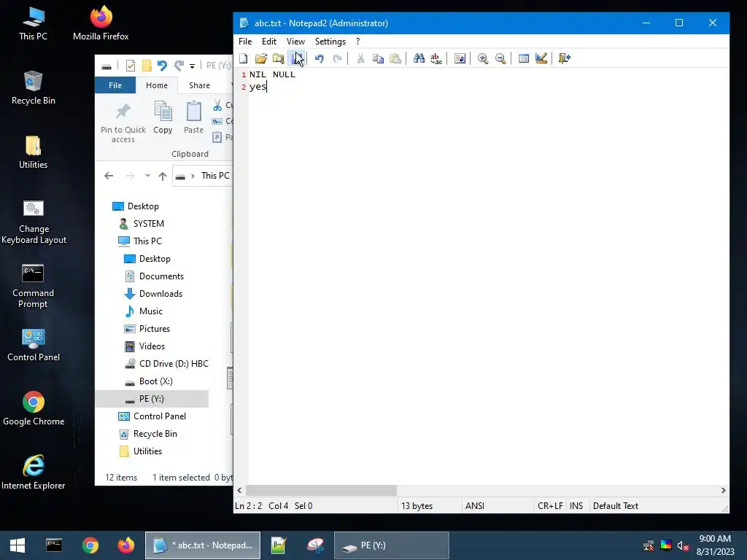747x560 pixels.
Task: Click the Copy button in Explorer ribbon
Action: point(163,117)
